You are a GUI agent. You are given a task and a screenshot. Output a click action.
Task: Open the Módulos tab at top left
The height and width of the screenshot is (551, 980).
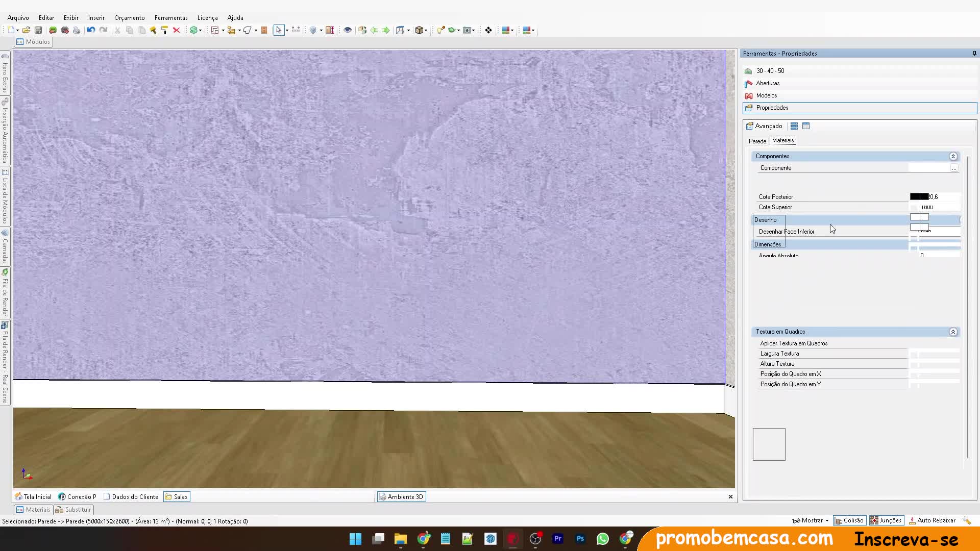[x=33, y=42]
